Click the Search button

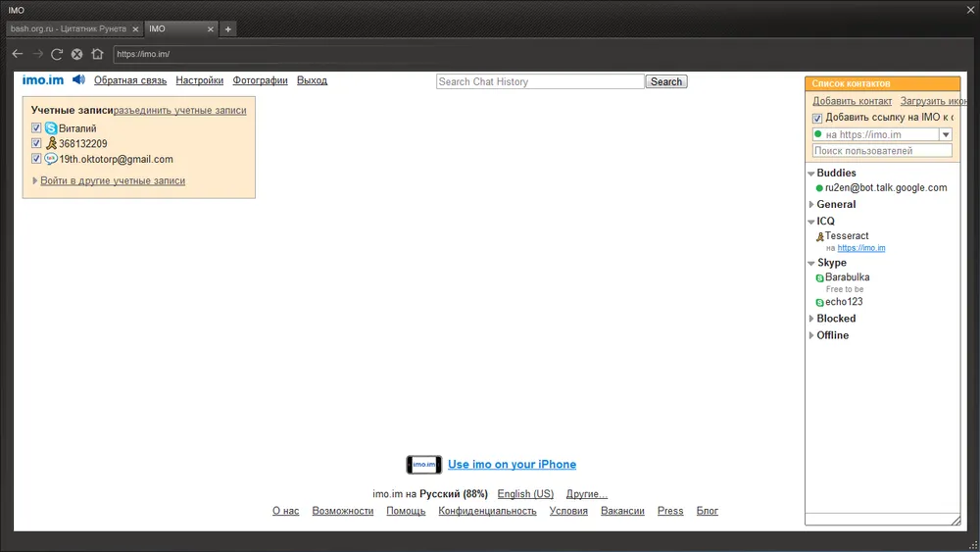pyautogui.click(x=666, y=81)
